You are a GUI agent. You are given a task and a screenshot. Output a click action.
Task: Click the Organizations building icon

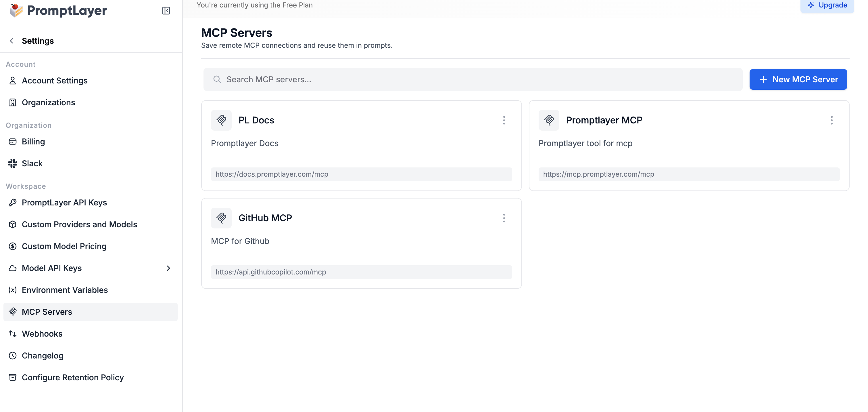[x=12, y=102]
